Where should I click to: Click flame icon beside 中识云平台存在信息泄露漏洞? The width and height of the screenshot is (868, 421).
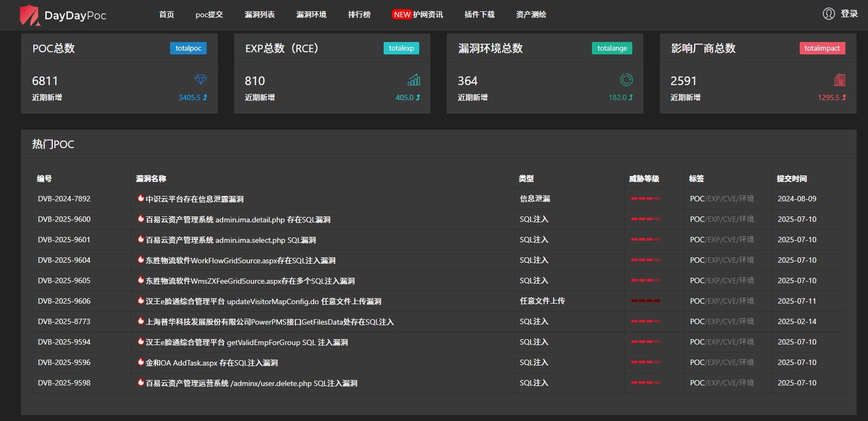140,198
